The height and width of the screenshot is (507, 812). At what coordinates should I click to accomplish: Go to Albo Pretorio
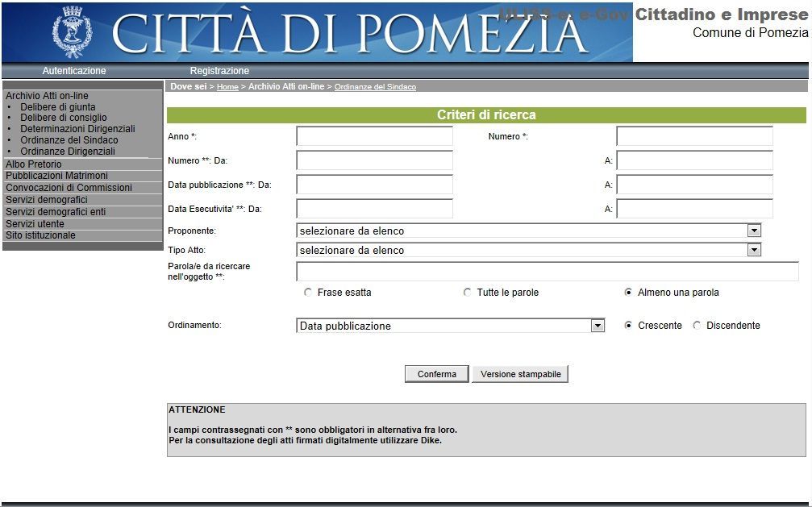(34, 164)
